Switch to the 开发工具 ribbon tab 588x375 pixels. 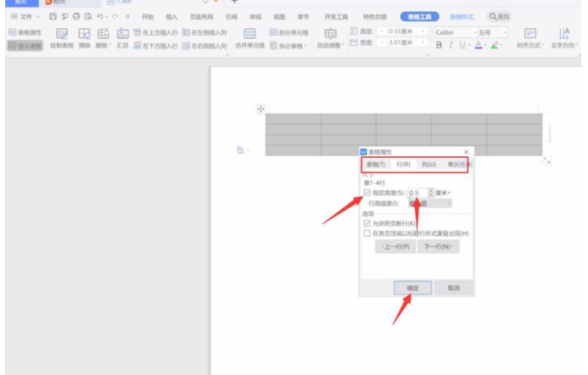(x=336, y=17)
